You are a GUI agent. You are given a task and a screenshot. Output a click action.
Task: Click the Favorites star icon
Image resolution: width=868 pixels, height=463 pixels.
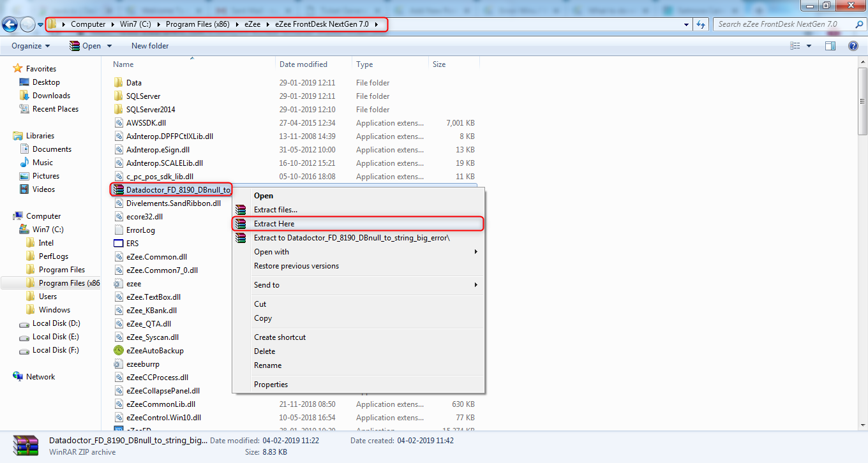pyautogui.click(x=18, y=68)
